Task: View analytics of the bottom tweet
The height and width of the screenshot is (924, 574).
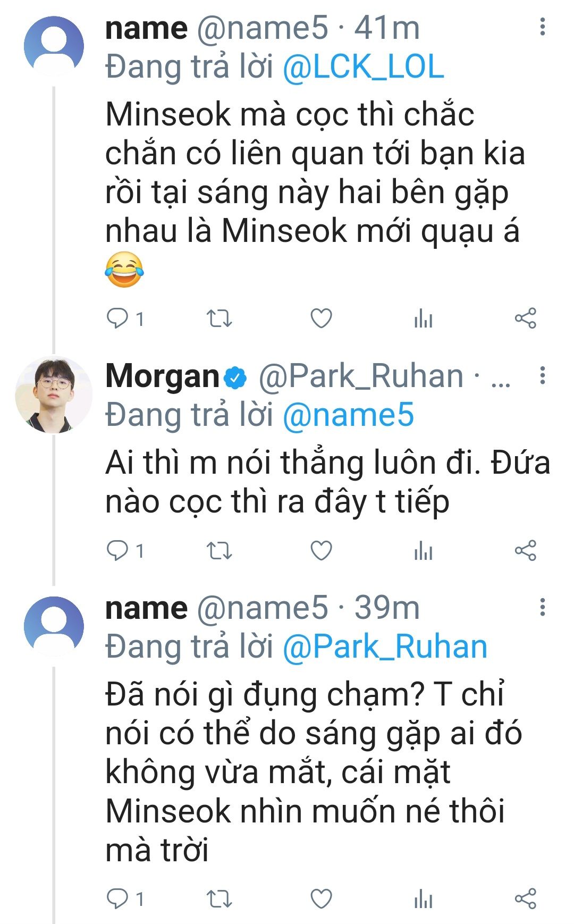Action: [x=423, y=899]
